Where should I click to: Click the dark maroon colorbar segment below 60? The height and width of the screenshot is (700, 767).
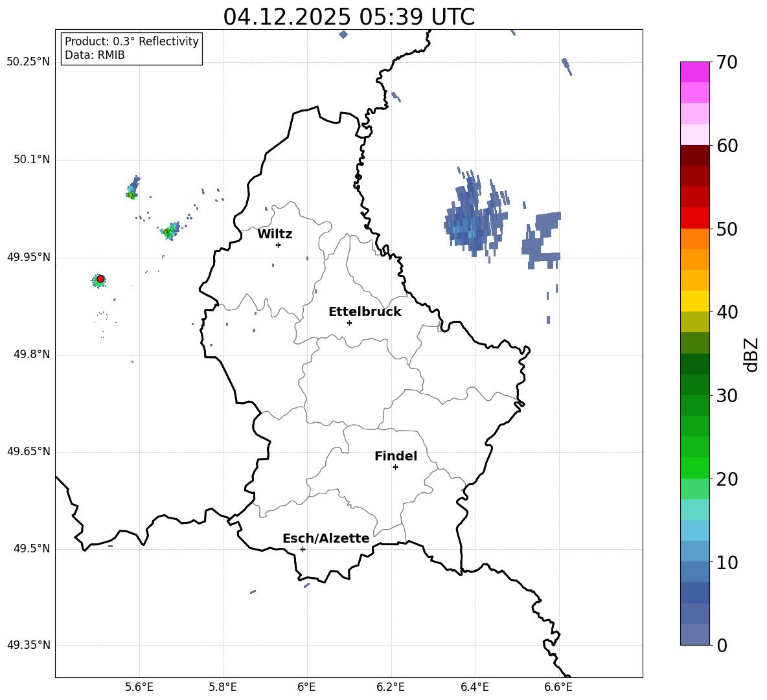tap(694, 155)
